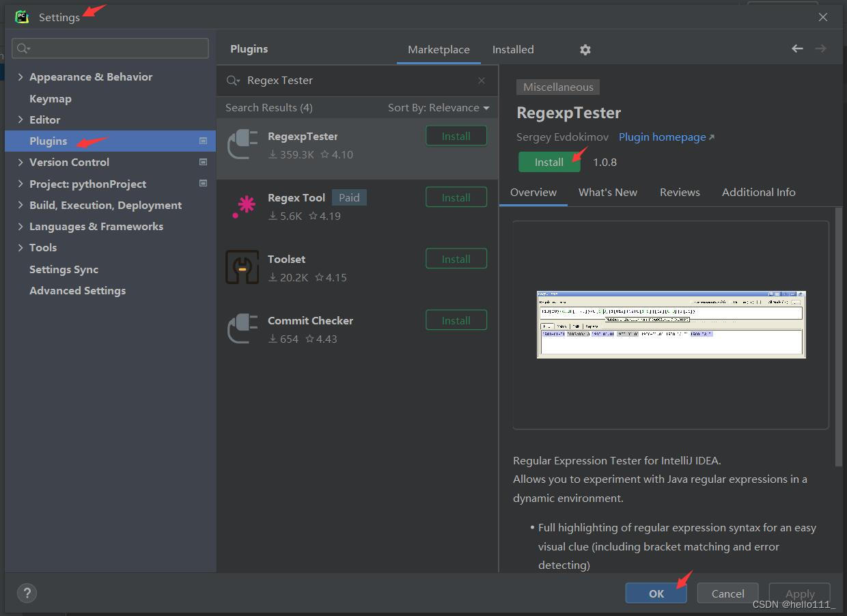Click the project-level marker beside Plugins
Viewport: 847px width, 616px height.
tap(203, 141)
